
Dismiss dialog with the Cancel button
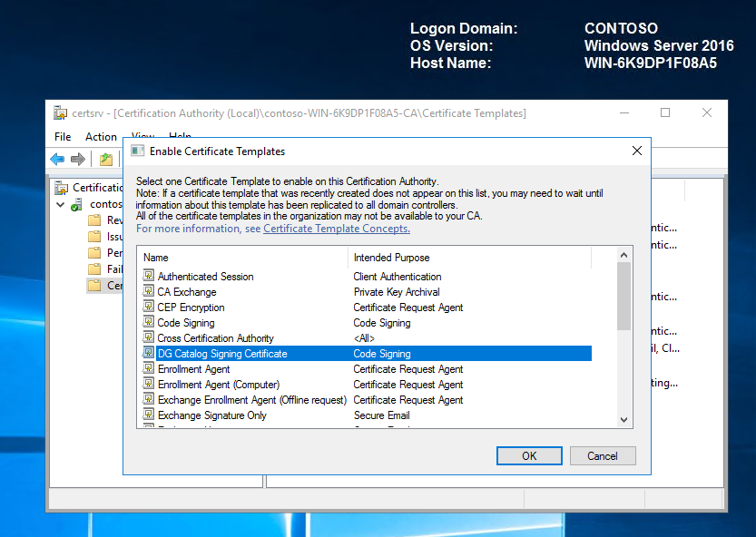click(x=603, y=455)
